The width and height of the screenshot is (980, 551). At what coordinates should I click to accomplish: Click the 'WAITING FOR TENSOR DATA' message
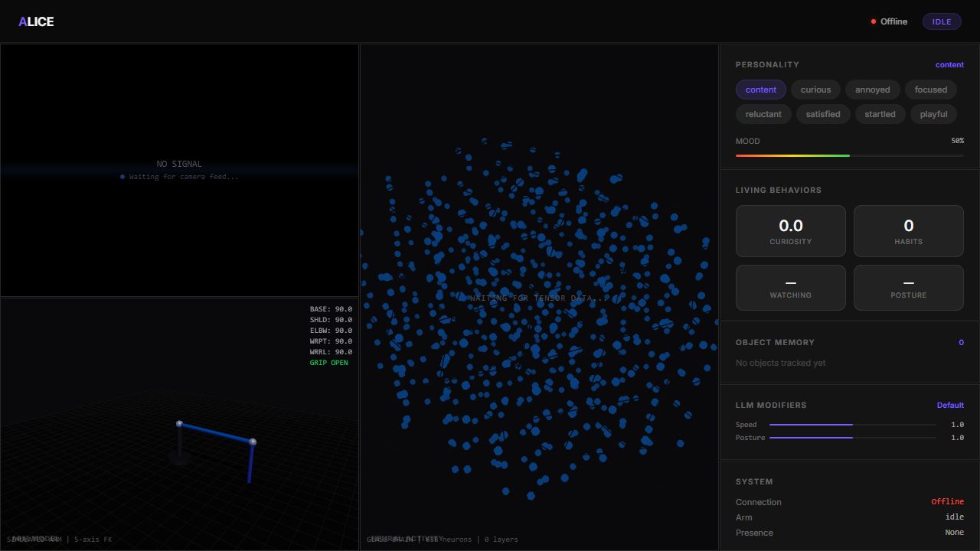tap(539, 298)
